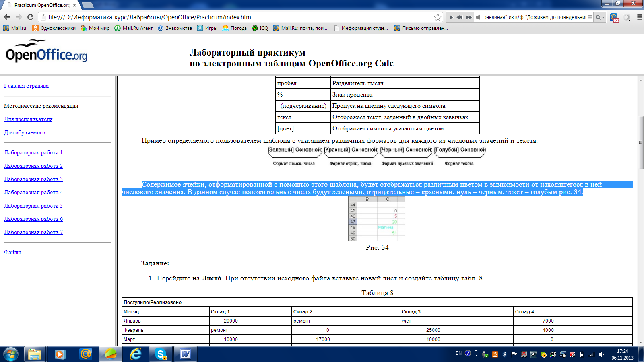
Task: Bookmark this page with the star icon
Action: point(438,17)
